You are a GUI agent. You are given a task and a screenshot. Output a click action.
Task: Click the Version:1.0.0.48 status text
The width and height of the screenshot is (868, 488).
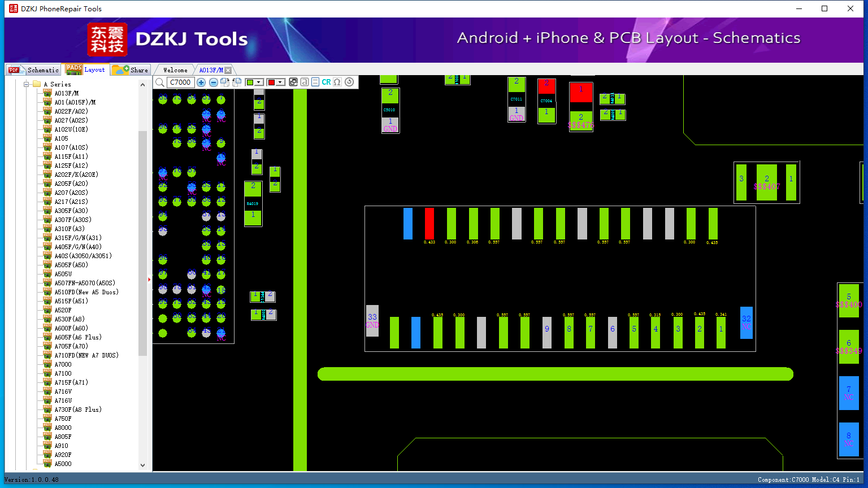(x=32, y=480)
